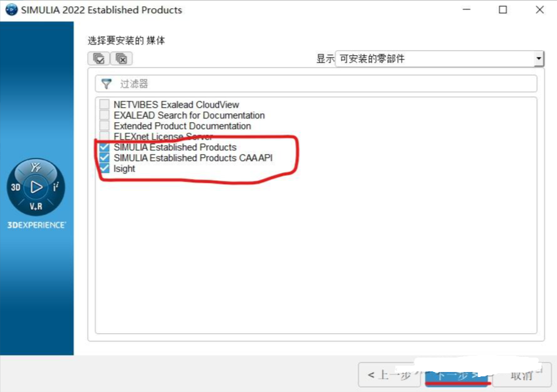Toggle the Isight checkbox
This screenshot has width=557, height=392.
104,168
